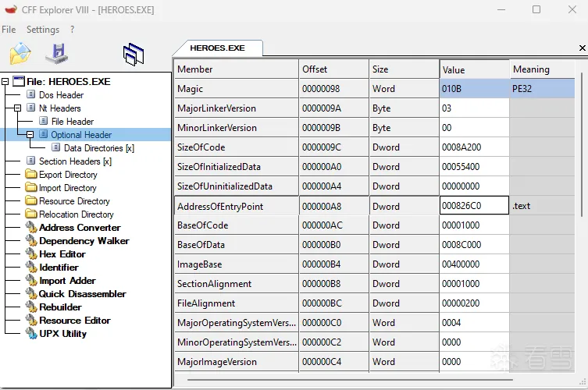
Task: Click the Rebuilder tool icon
Action: click(x=31, y=307)
